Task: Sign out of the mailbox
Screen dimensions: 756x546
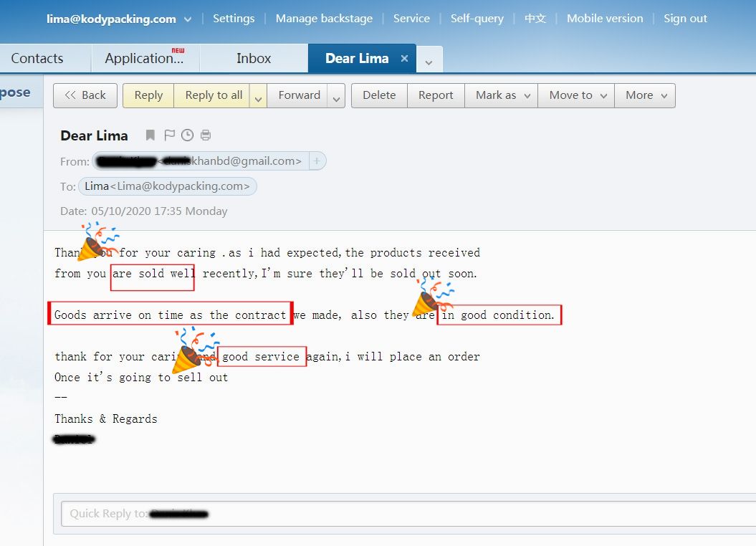Action: pyautogui.click(x=685, y=19)
